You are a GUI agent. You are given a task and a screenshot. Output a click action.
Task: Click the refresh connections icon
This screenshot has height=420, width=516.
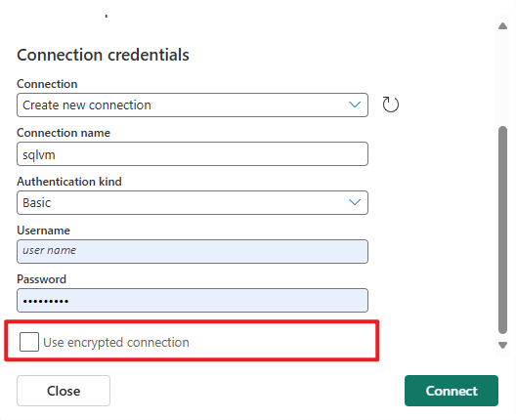(x=390, y=105)
